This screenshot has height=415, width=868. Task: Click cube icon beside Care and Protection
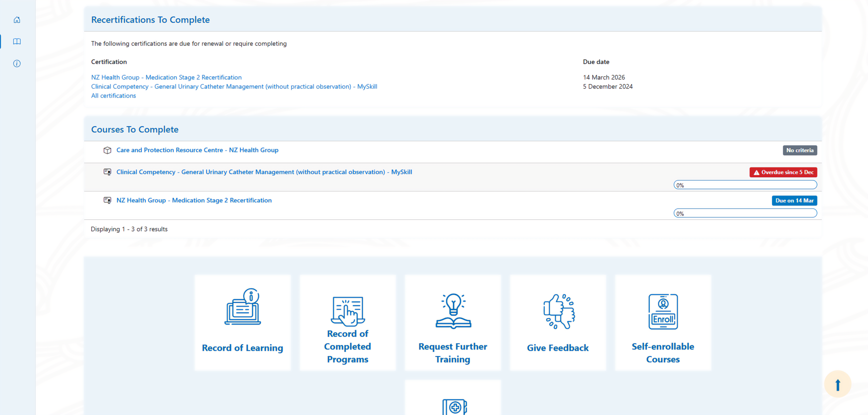(107, 150)
